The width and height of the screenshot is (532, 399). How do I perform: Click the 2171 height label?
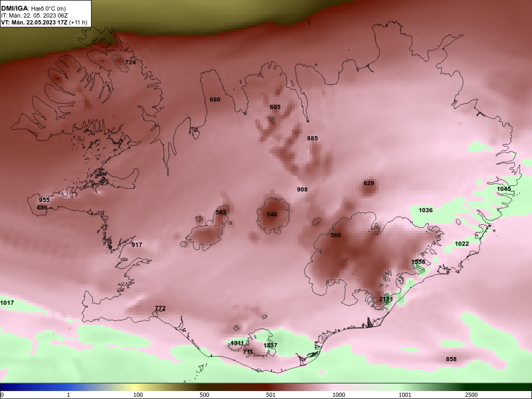(386, 299)
